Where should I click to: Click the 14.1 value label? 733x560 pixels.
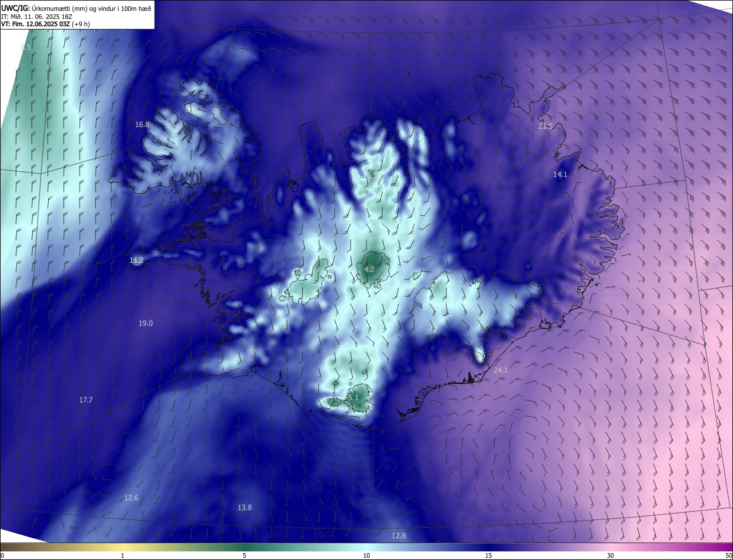click(560, 175)
